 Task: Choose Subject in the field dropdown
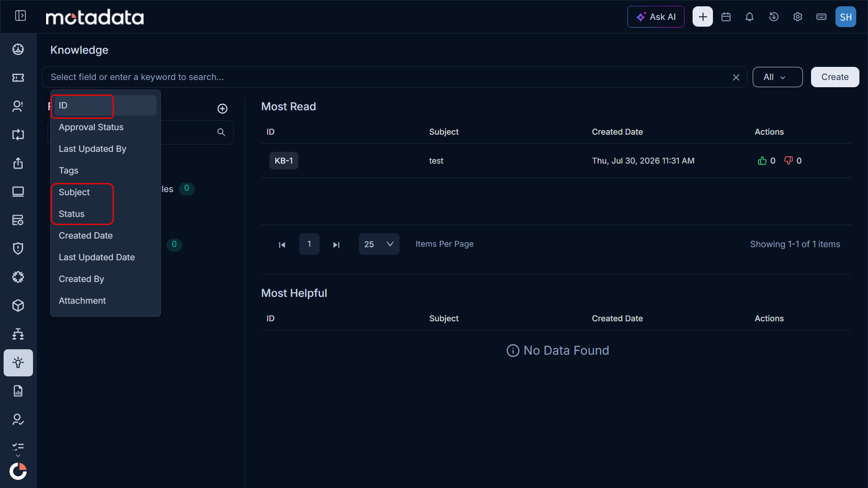pyautogui.click(x=105, y=192)
